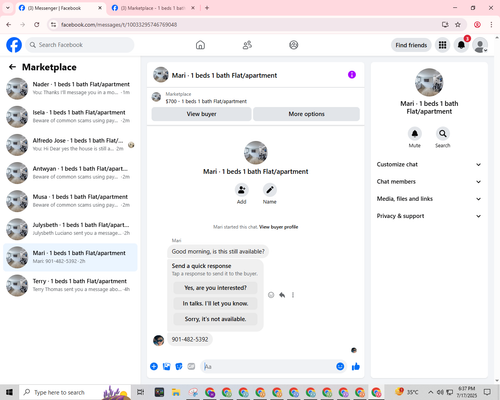Send quick reply In talks. I'll let you know.
Viewport: 500px width, 400px height.
215,303
